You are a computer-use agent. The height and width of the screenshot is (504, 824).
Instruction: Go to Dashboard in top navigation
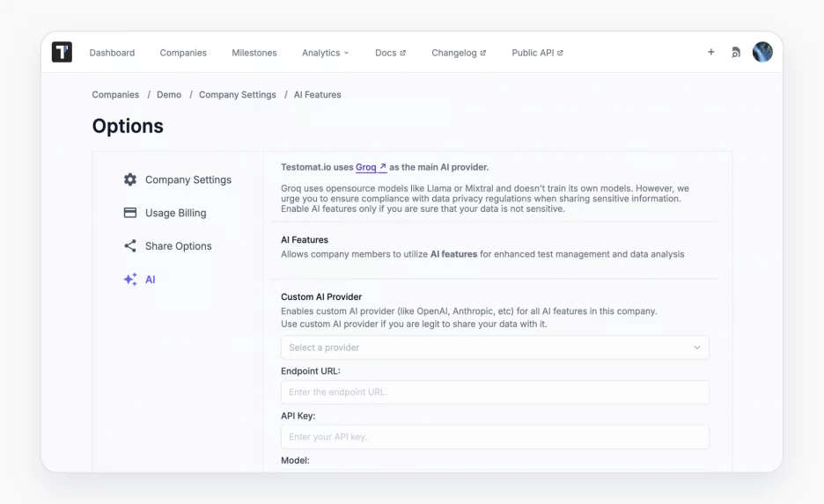tap(112, 53)
